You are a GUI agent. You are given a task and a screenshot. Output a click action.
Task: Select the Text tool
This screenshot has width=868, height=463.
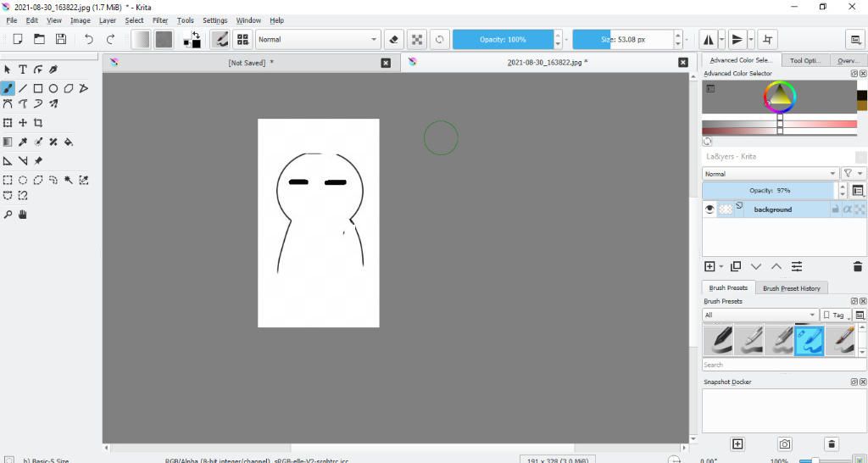(x=23, y=70)
